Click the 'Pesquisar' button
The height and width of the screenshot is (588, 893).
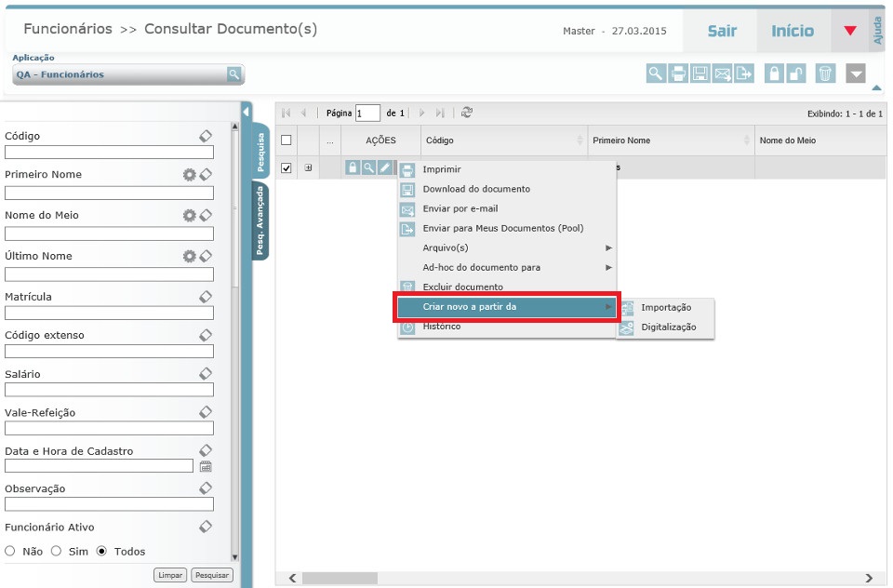[212, 575]
